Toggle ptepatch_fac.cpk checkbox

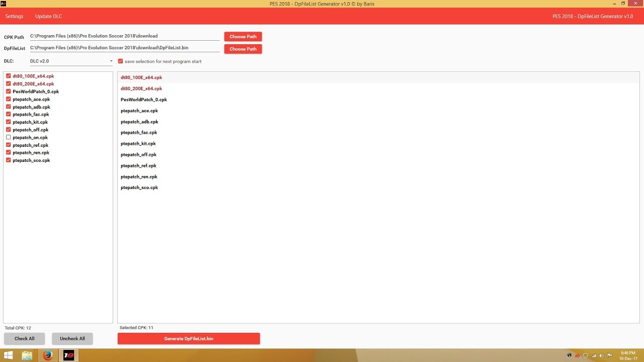[x=9, y=115]
